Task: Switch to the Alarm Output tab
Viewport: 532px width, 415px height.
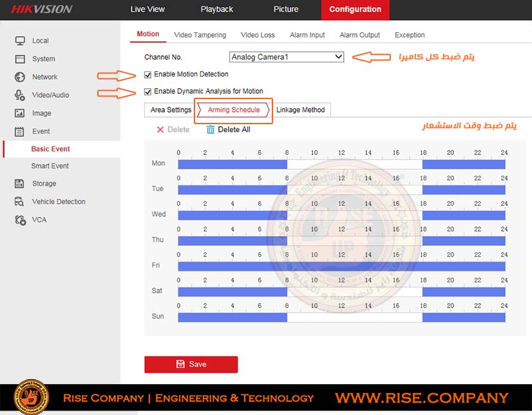Action: [x=359, y=35]
